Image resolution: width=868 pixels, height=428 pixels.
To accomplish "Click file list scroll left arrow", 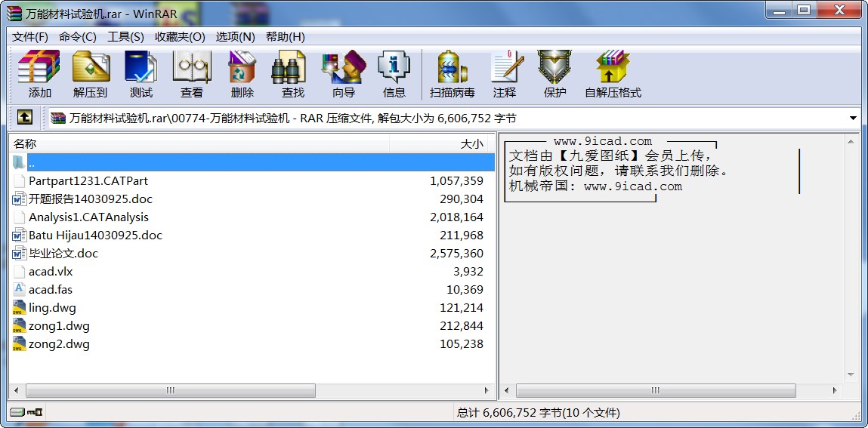I will tap(16, 390).
